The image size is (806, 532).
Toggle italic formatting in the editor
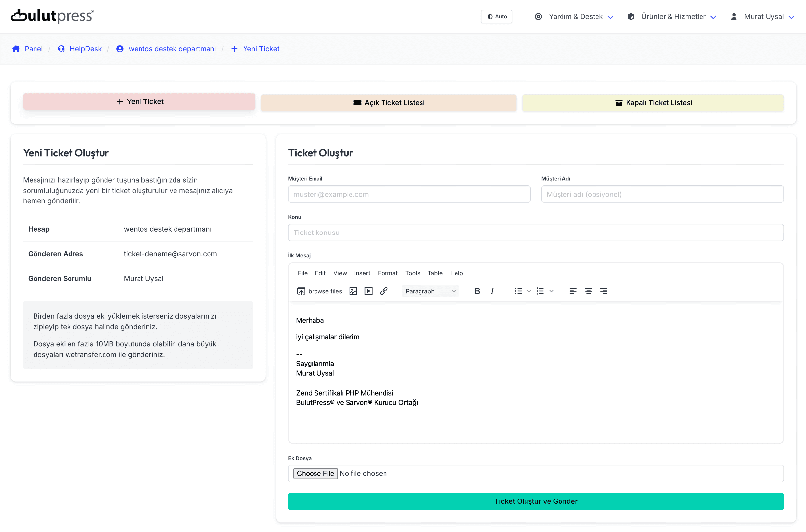(x=492, y=291)
